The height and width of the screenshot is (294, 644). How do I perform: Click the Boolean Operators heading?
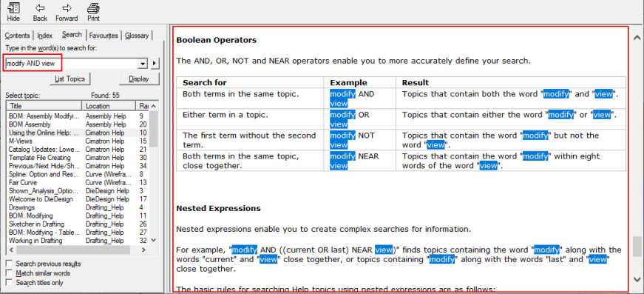[217, 40]
